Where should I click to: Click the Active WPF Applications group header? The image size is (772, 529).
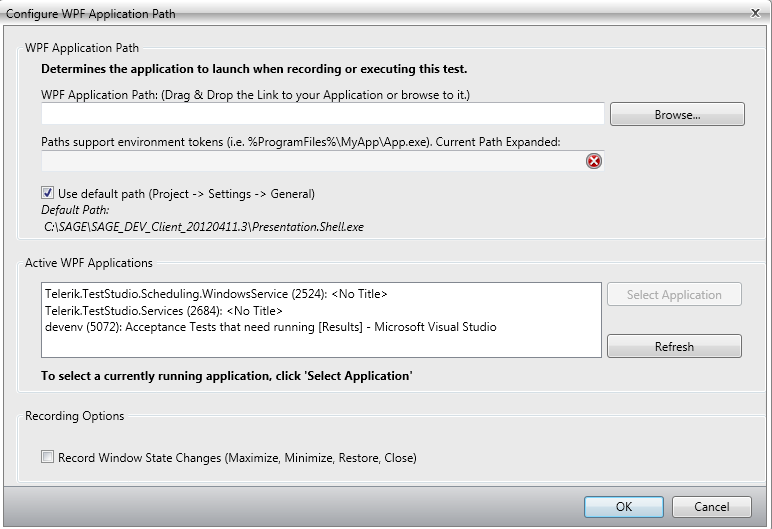click(x=89, y=263)
